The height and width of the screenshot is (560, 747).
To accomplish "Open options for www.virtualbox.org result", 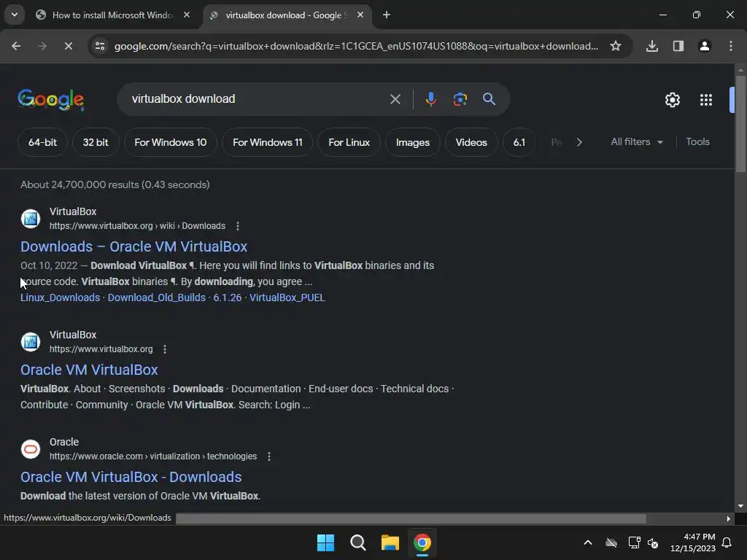I will (x=165, y=349).
